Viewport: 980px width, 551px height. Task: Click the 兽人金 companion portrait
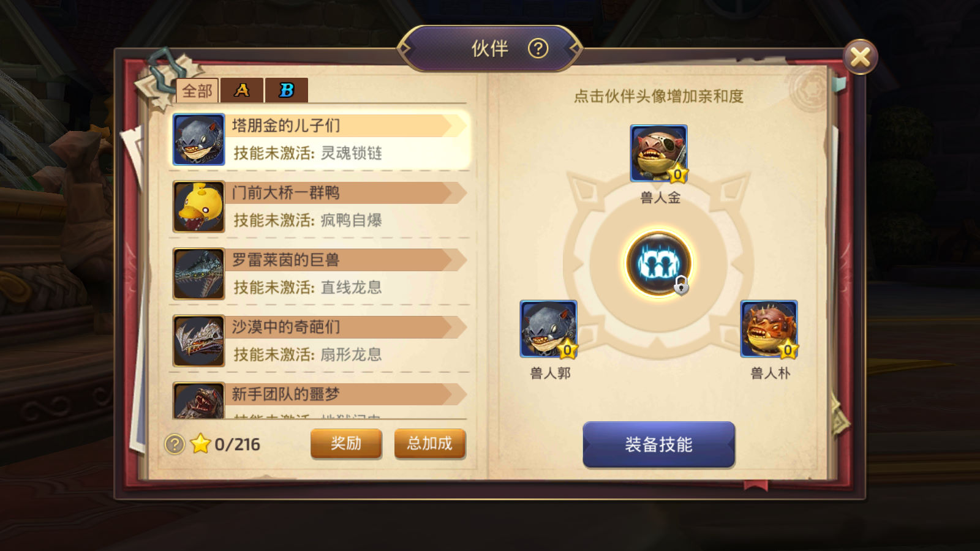click(658, 153)
